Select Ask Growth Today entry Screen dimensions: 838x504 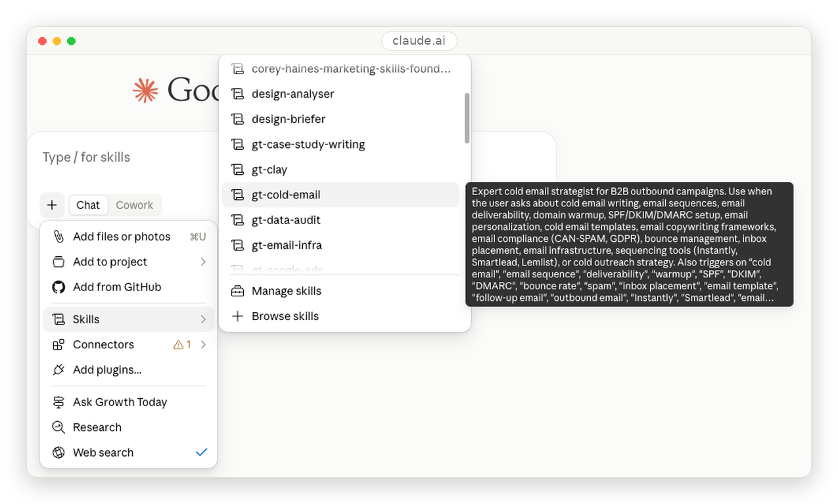[x=128, y=402]
